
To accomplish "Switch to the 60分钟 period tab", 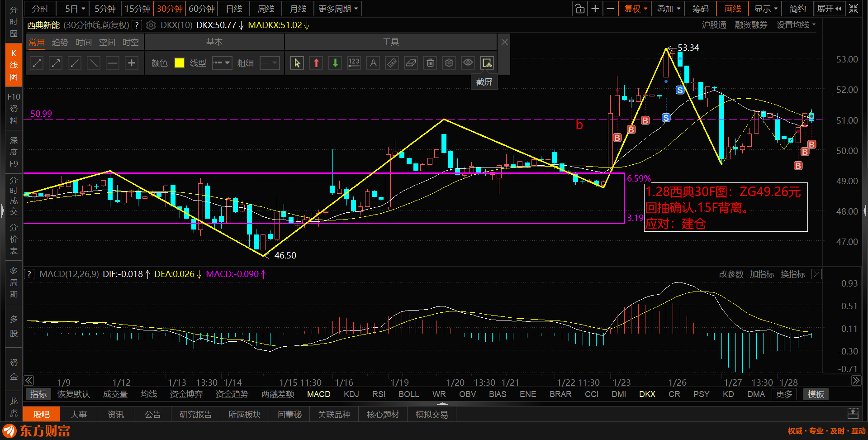I will [x=201, y=9].
